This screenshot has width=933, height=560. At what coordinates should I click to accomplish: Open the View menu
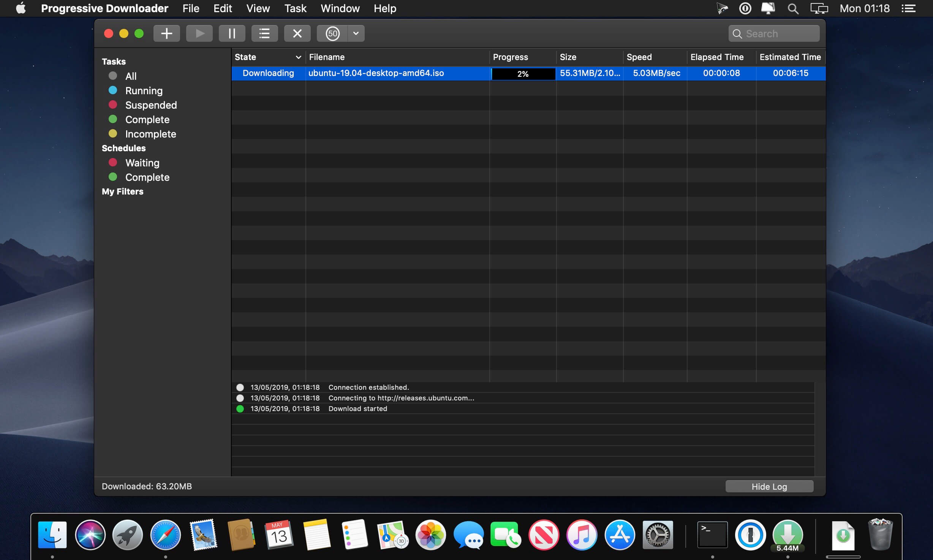(x=258, y=8)
